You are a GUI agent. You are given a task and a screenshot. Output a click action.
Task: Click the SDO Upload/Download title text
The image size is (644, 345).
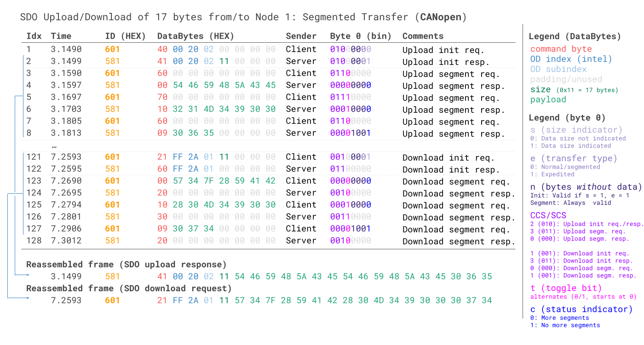point(243,17)
